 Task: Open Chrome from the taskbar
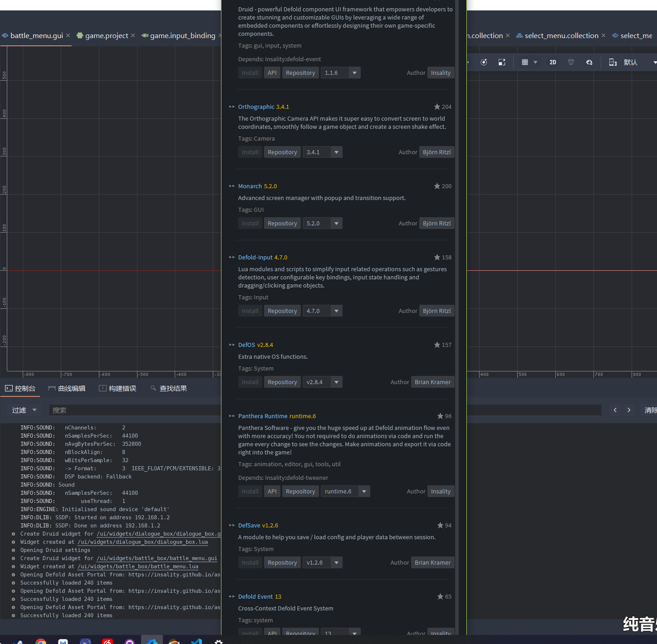click(41, 641)
